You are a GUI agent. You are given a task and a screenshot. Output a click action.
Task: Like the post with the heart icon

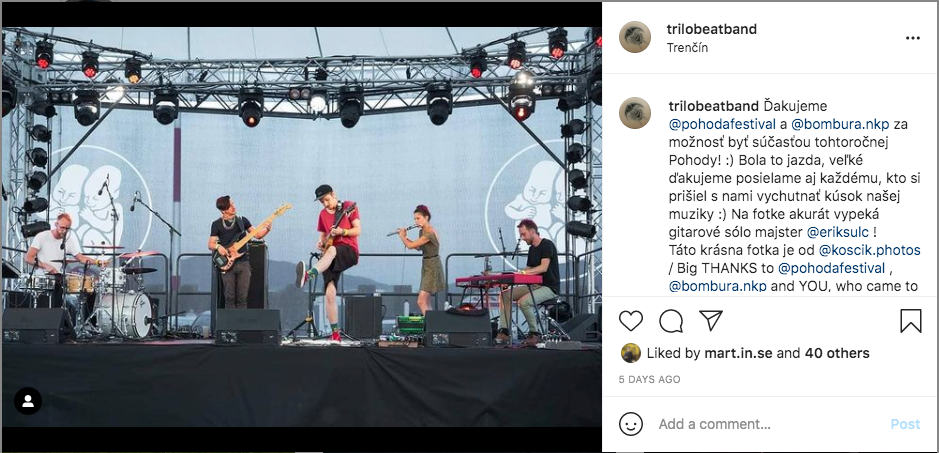click(x=631, y=321)
